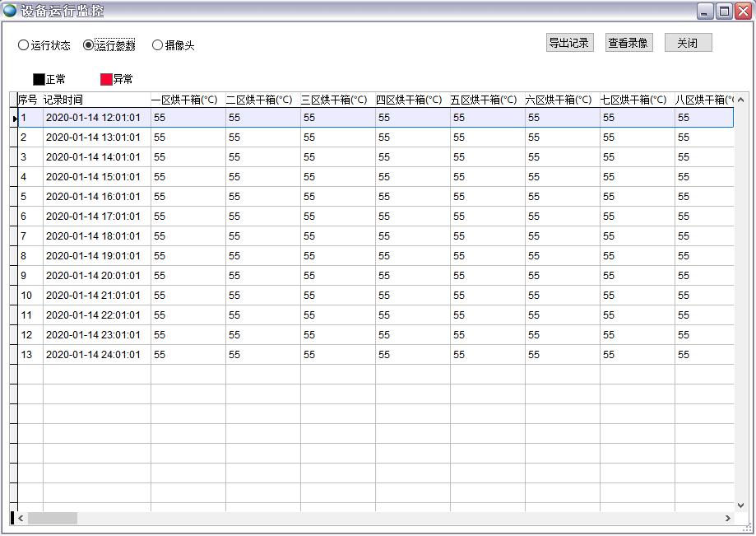Click the row selector arrow for row 1

(x=14, y=119)
